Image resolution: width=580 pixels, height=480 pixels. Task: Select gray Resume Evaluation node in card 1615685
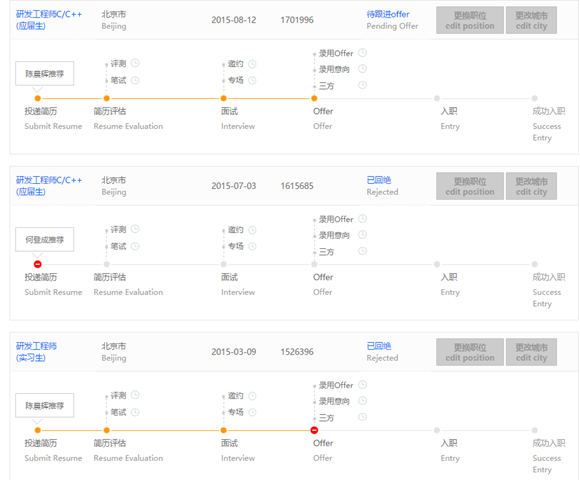[x=107, y=264]
